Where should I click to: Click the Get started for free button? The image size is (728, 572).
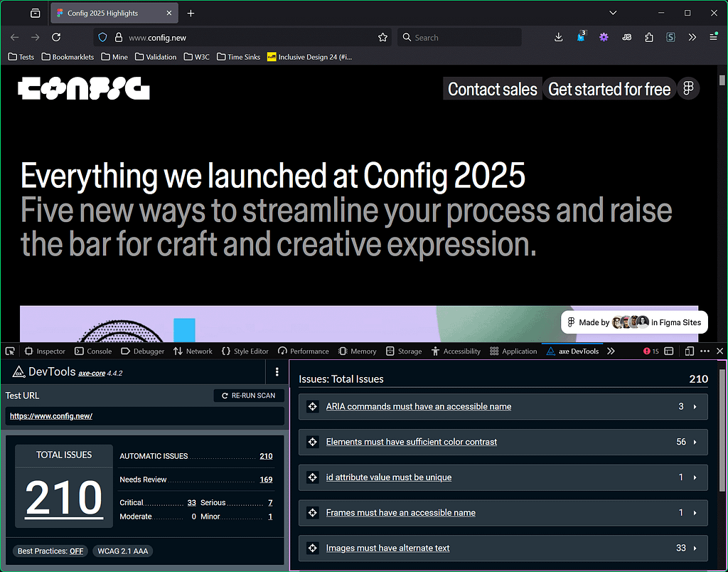point(609,89)
